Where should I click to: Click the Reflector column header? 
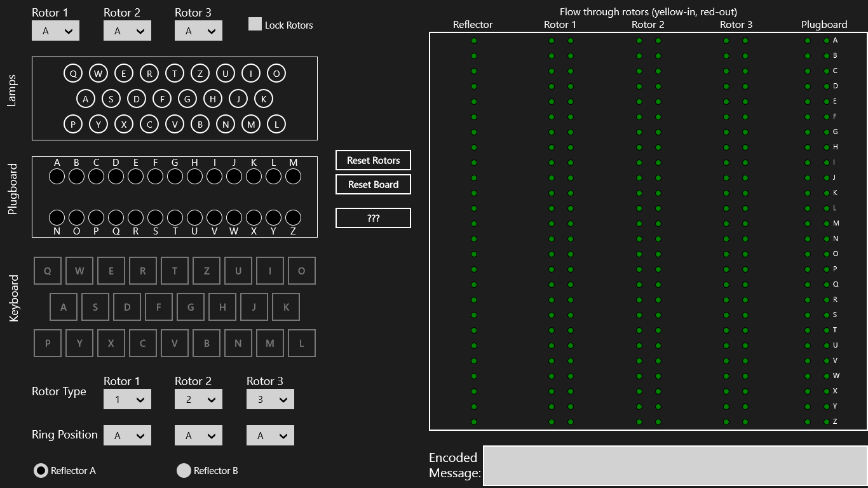(473, 24)
